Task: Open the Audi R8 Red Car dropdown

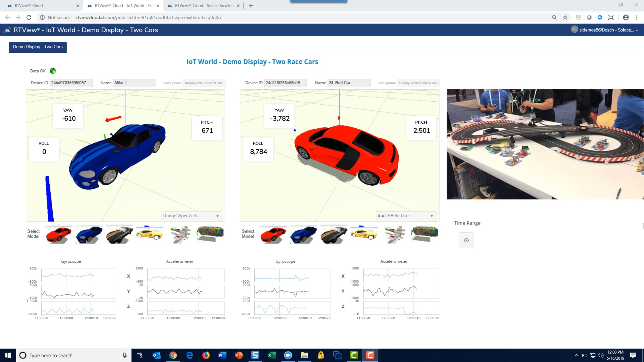Action: pos(406,216)
